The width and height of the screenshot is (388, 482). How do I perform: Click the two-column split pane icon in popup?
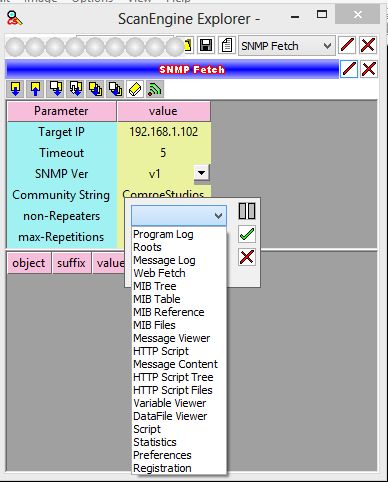(247, 211)
